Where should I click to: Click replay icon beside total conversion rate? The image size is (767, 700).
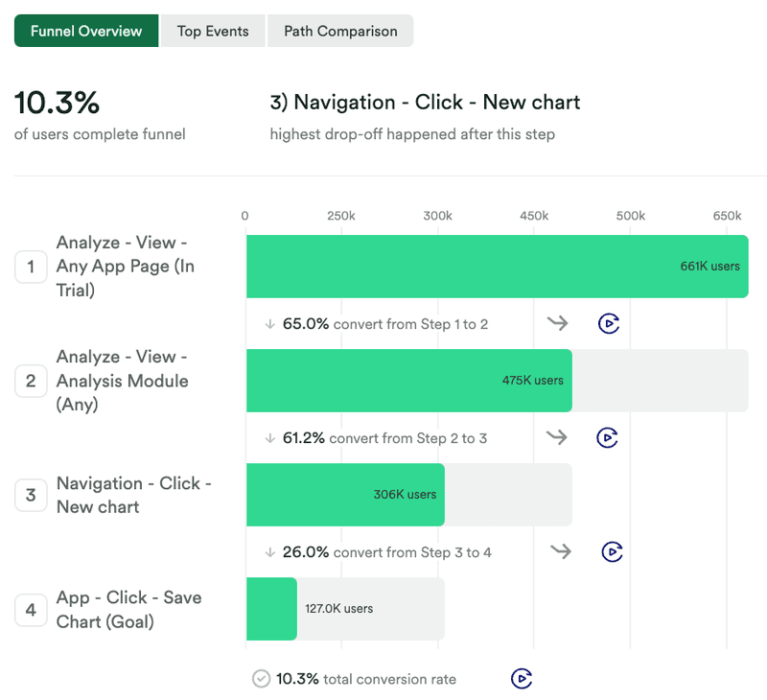[521, 679]
